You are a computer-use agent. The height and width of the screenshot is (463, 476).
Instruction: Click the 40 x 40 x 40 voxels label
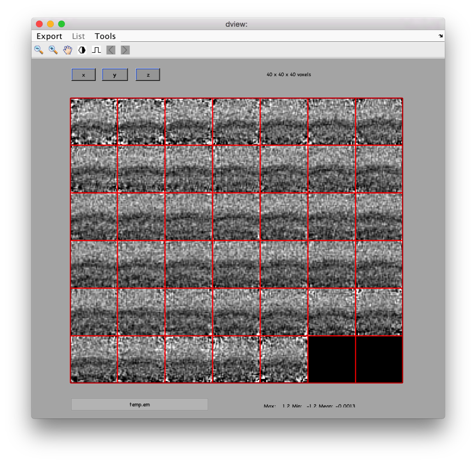[289, 74]
